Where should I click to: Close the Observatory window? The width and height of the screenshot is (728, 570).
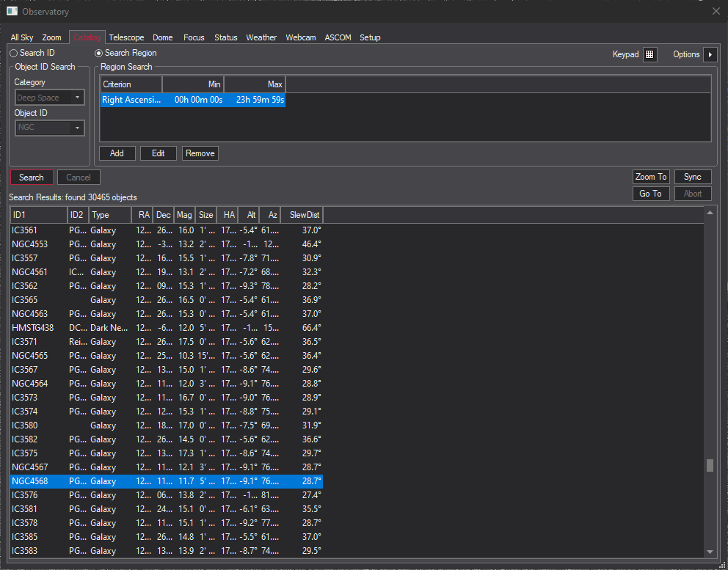tap(716, 11)
